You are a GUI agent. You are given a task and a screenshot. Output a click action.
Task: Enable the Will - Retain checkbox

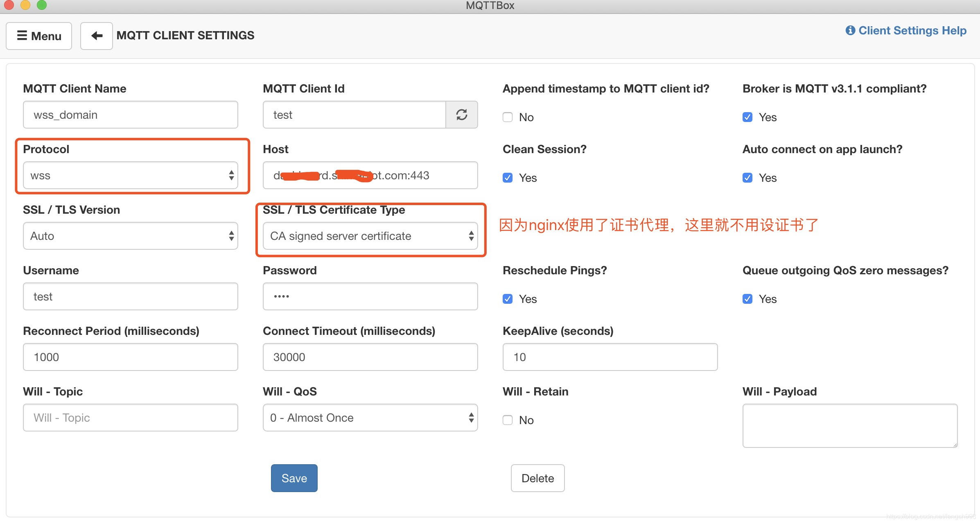(x=508, y=420)
